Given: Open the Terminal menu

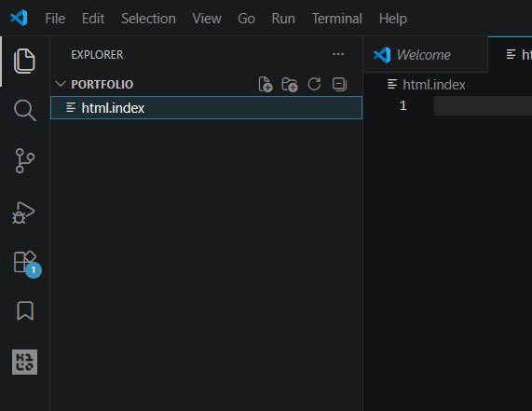Looking at the screenshot, I should [337, 19].
